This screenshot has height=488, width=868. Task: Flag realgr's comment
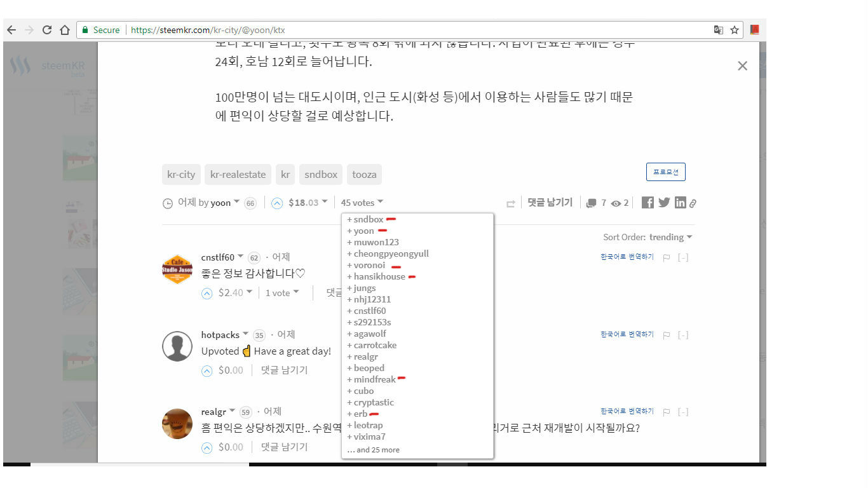(667, 411)
